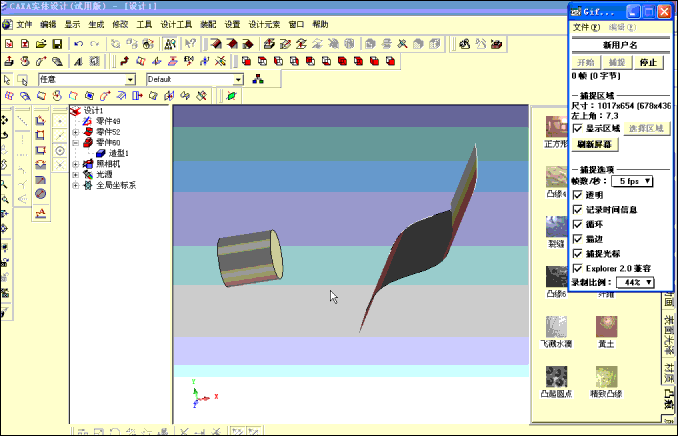678x436 pixels.
Task: Expand the 光源 tree node
Action: (76, 175)
